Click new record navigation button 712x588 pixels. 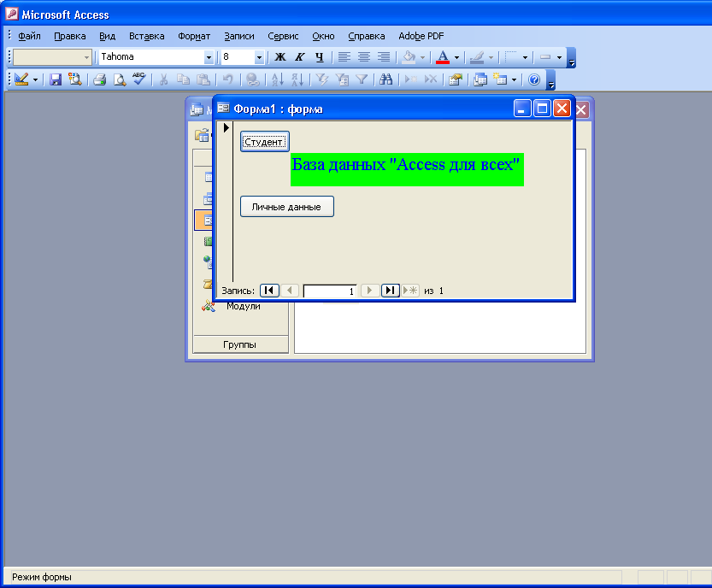pos(410,290)
